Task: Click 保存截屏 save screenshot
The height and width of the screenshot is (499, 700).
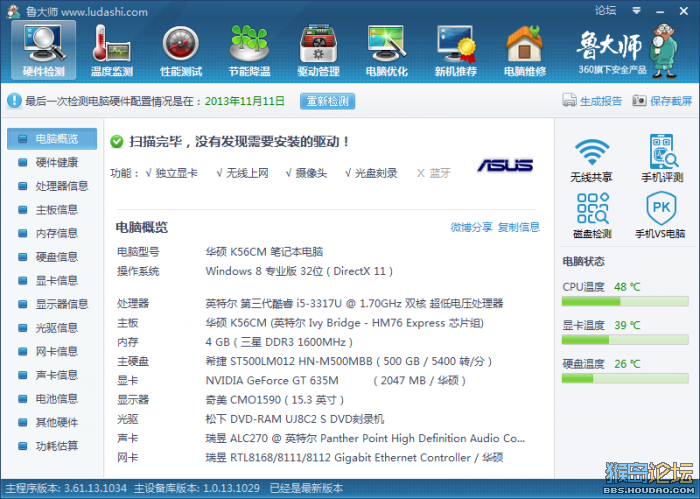Action: pos(662,101)
